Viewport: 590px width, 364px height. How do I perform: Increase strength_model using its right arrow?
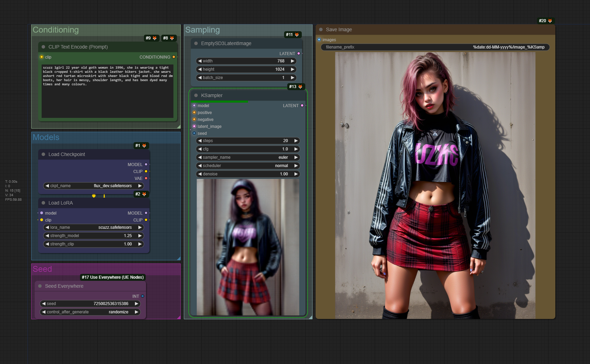[x=140, y=236]
